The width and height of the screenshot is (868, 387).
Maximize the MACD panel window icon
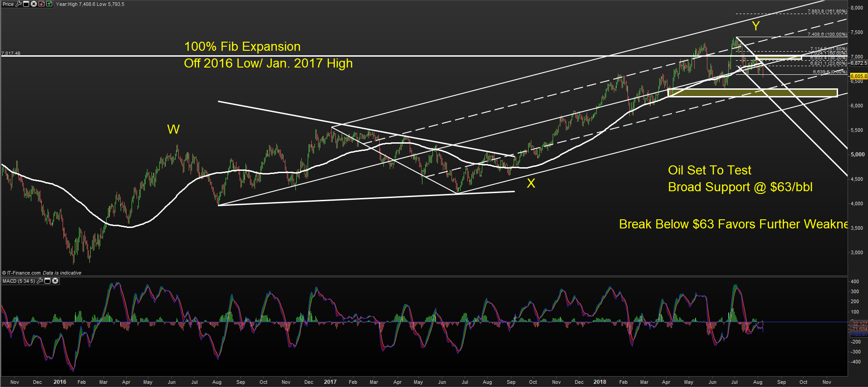click(x=47, y=281)
